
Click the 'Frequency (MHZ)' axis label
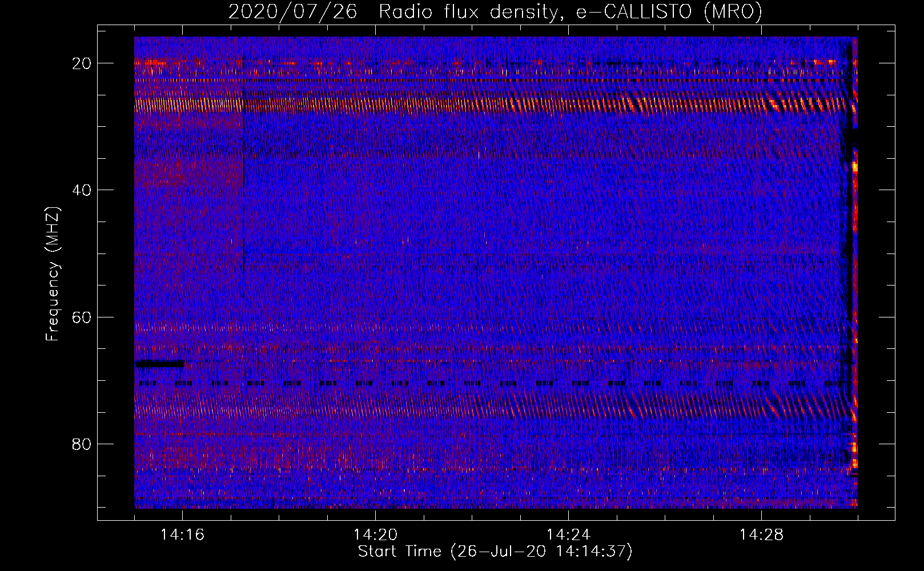(x=53, y=274)
